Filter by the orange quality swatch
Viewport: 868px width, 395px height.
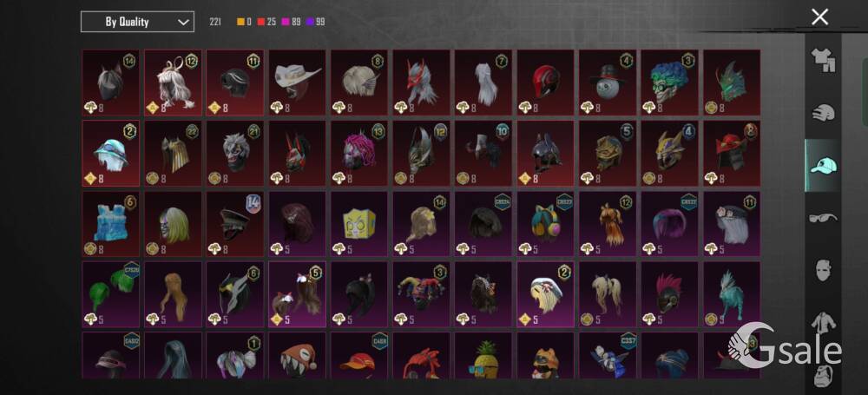tap(244, 23)
